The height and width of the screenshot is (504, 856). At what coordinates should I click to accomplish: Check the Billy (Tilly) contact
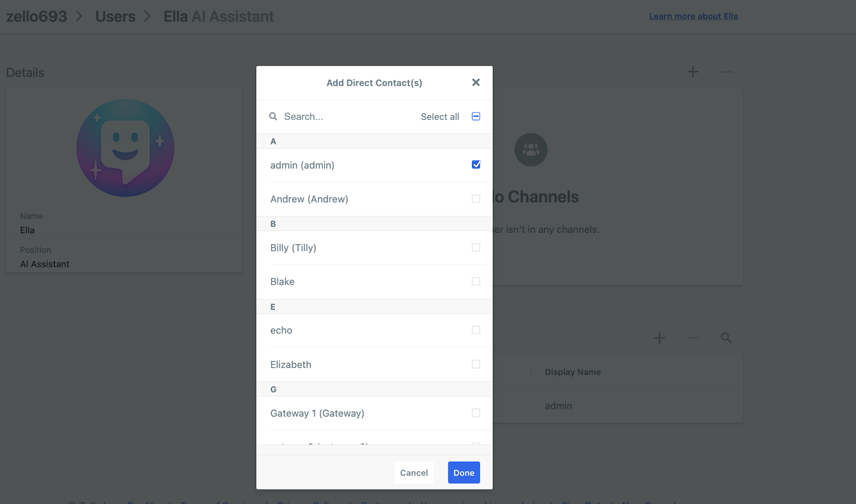point(476,248)
